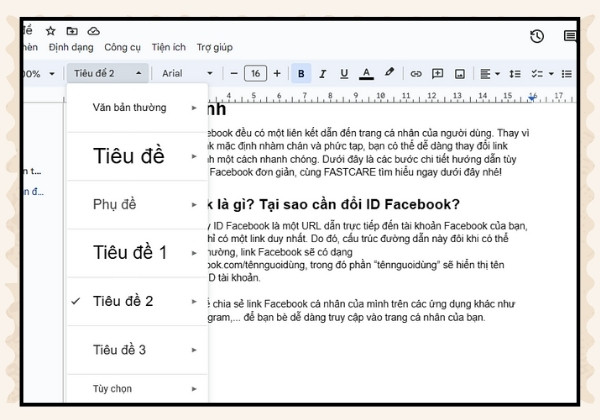Viewport: 600px width, 420px height.
Task: Open the highlight color pen tool
Action: (389, 73)
